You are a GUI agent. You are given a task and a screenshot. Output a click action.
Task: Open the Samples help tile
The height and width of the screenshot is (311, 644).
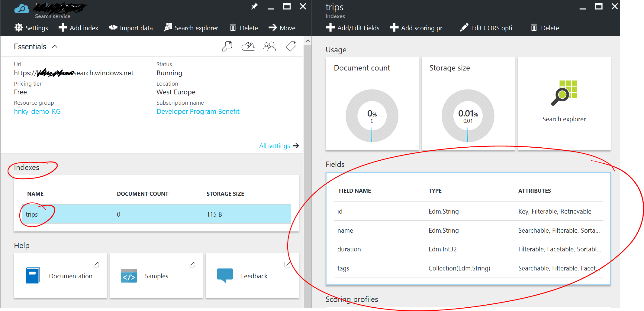pyautogui.click(x=156, y=276)
